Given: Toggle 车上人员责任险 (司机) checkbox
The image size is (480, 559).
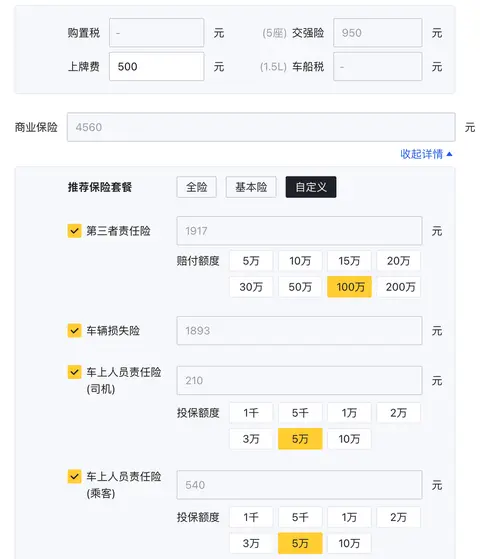Looking at the screenshot, I should pyautogui.click(x=74, y=372).
